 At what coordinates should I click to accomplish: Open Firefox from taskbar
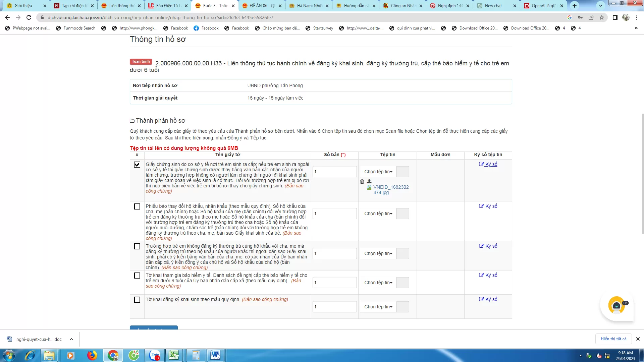pos(92,355)
